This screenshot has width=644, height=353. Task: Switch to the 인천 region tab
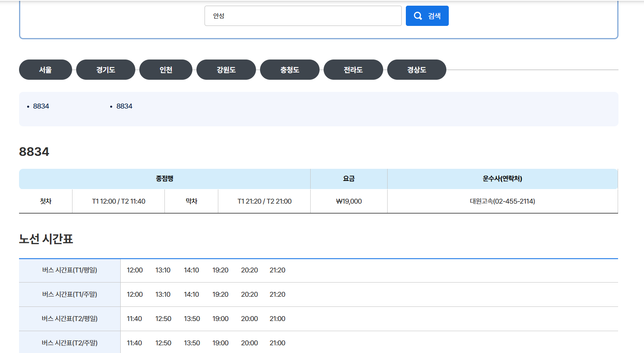[166, 70]
